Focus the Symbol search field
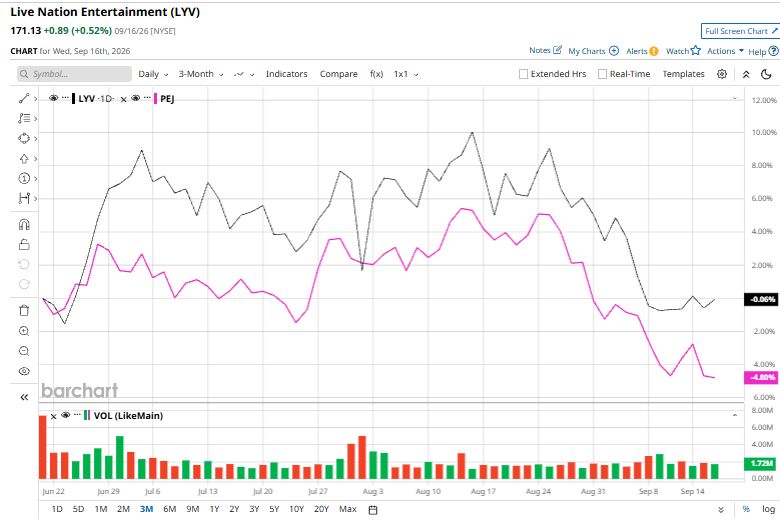Image resolution: width=780 pixels, height=520 pixels. pos(74,74)
